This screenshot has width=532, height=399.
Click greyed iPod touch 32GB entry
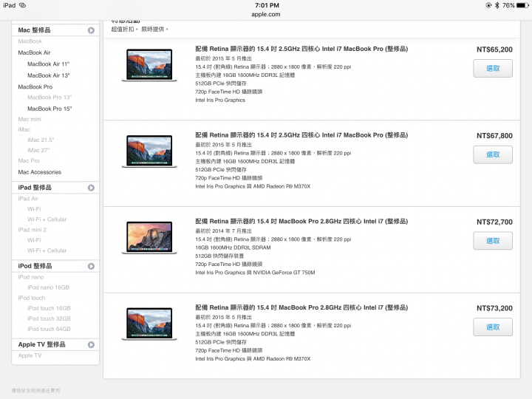coord(49,318)
